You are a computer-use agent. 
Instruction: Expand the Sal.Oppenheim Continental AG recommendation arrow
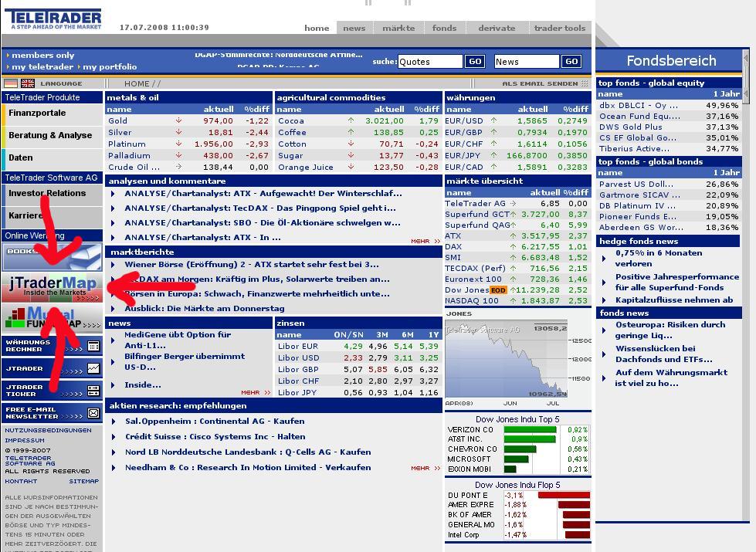(114, 422)
